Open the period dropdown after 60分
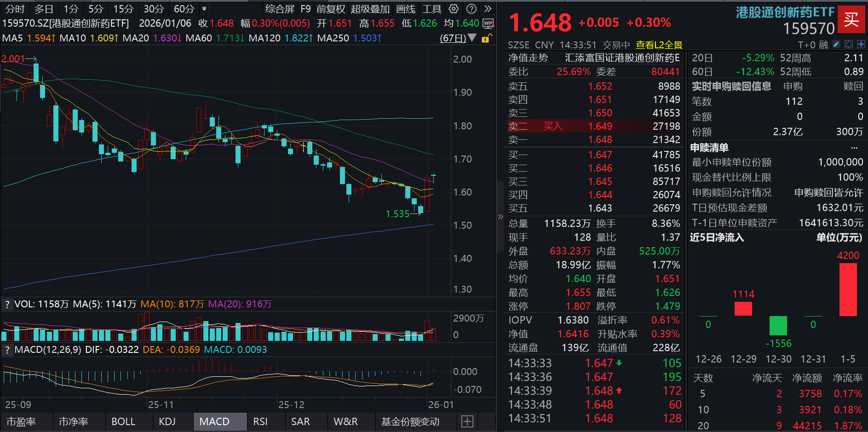Image resolution: width=868 pixels, height=432 pixels. click(204, 9)
